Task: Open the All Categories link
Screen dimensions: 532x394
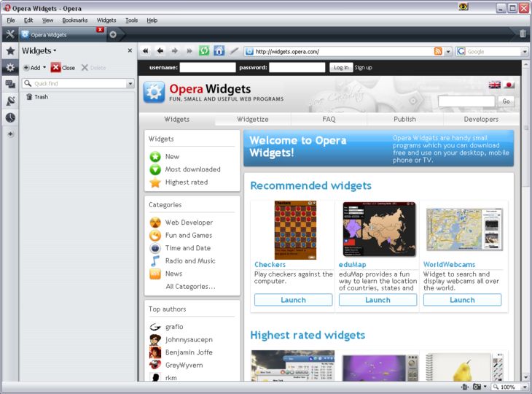Action: (190, 287)
